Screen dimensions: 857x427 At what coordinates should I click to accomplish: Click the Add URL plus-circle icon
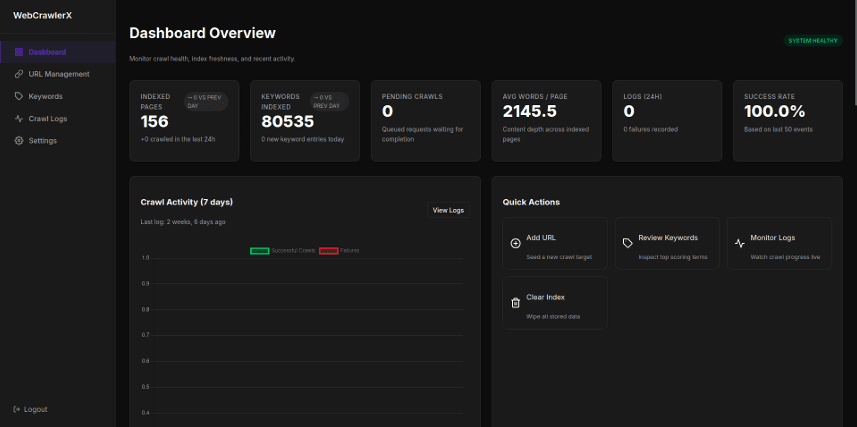tap(515, 243)
